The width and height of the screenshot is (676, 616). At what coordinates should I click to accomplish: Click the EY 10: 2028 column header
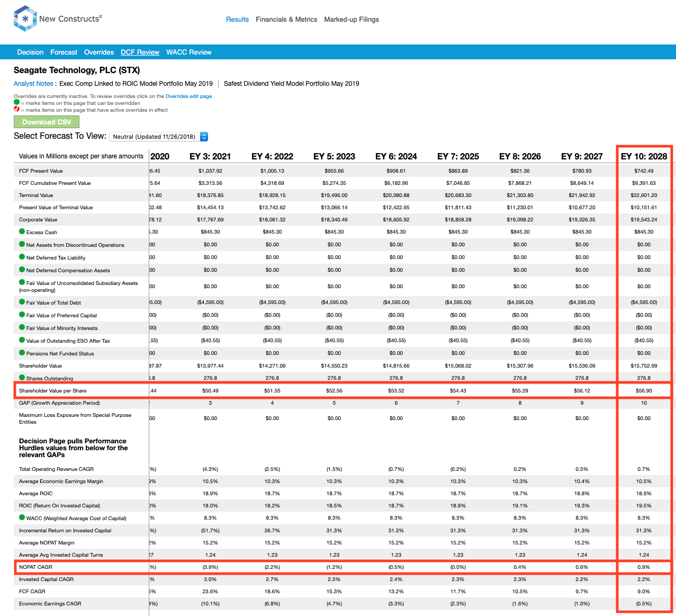[x=644, y=156]
